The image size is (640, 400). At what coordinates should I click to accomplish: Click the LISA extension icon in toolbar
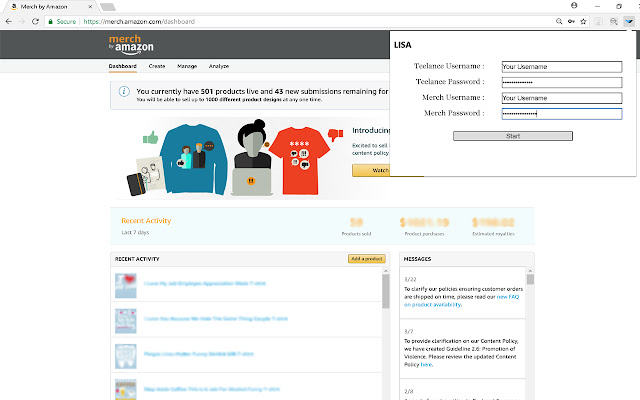point(629,21)
